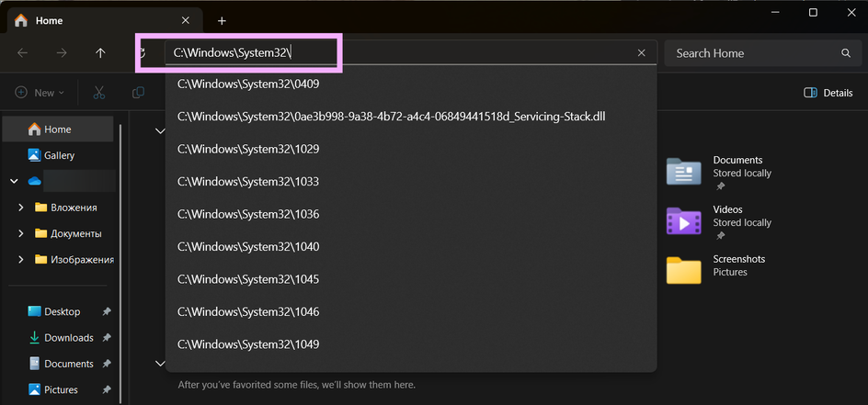Screen dimensions: 868x405
Task: Open Gallery in navigation pane
Action: [x=59, y=155]
